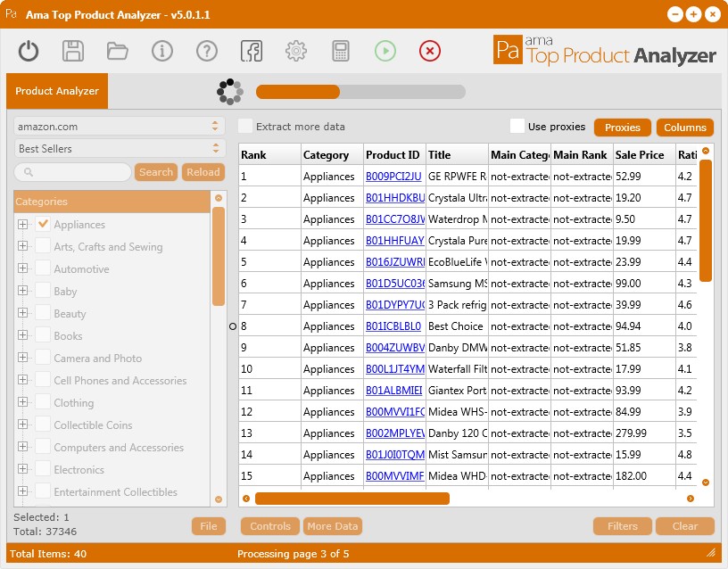Expand the Appliances tree node
The height and width of the screenshot is (569, 728).
[22, 224]
